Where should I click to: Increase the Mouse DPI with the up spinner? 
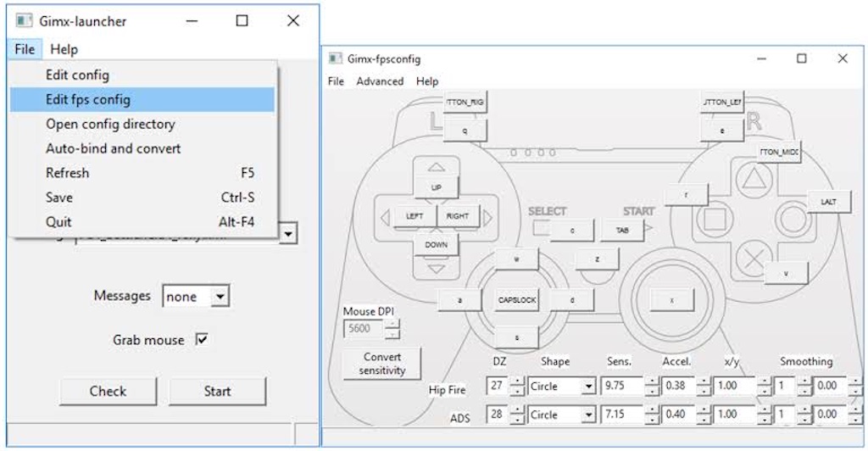[392, 324]
